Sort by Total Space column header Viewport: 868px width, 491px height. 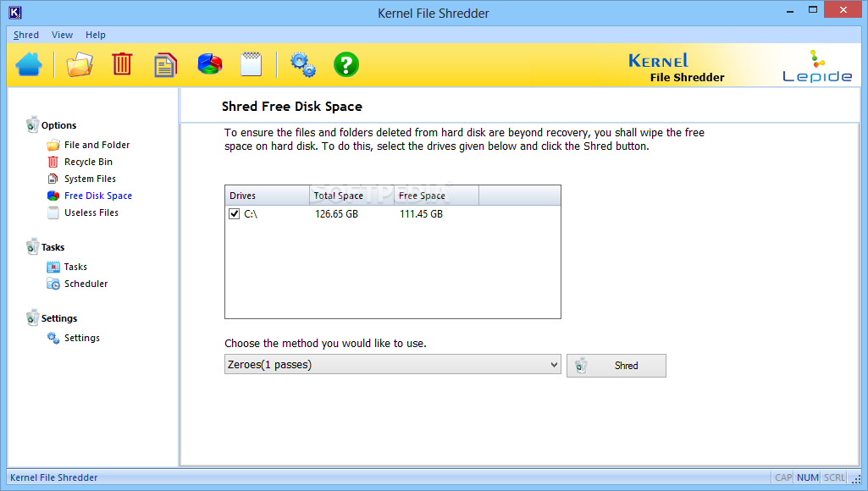point(351,196)
